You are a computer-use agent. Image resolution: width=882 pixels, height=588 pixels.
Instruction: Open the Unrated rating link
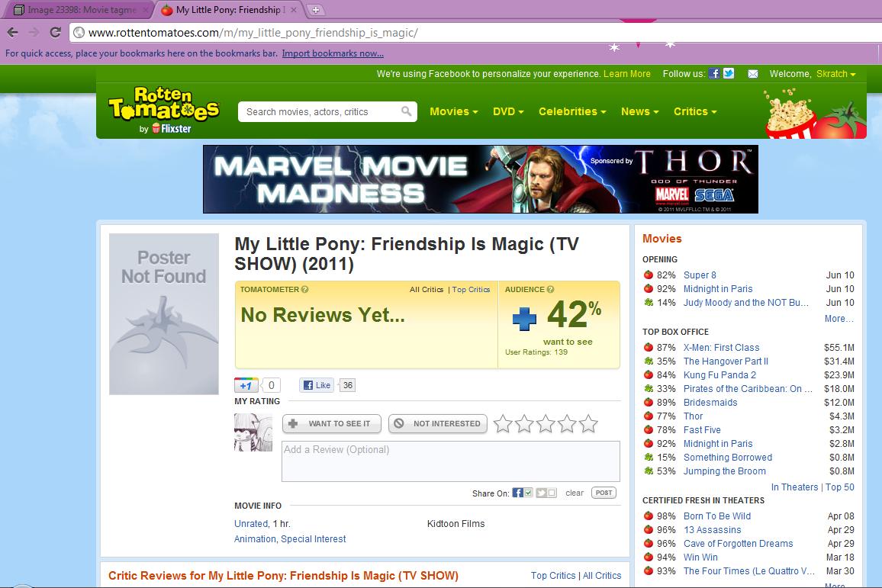[251, 523]
